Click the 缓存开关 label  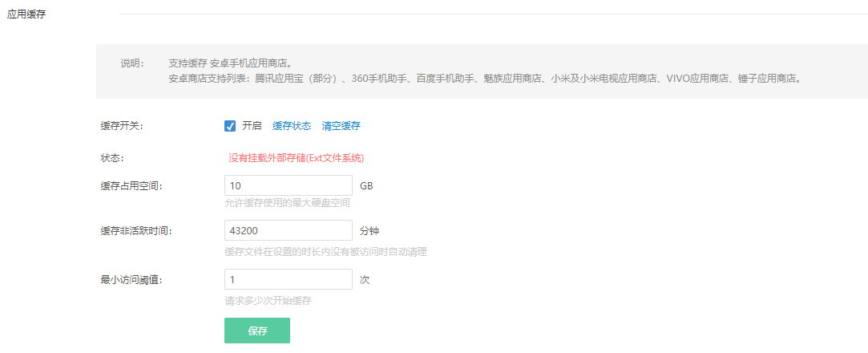click(122, 126)
